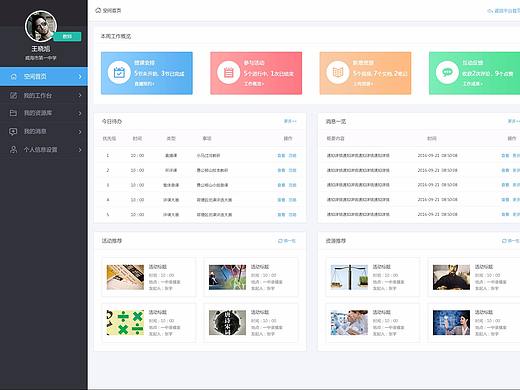Click the priority column header in the to-do table
The height and width of the screenshot is (390, 520).
coord(109,138)
